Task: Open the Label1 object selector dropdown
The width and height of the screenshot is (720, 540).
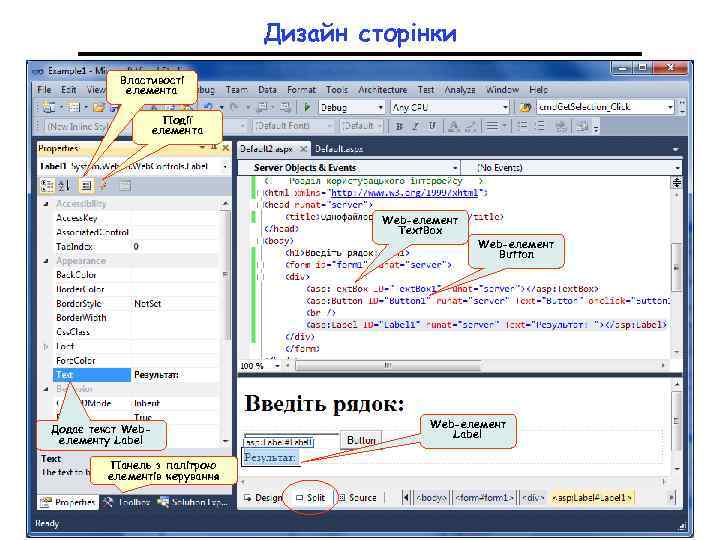Action: 225,166
